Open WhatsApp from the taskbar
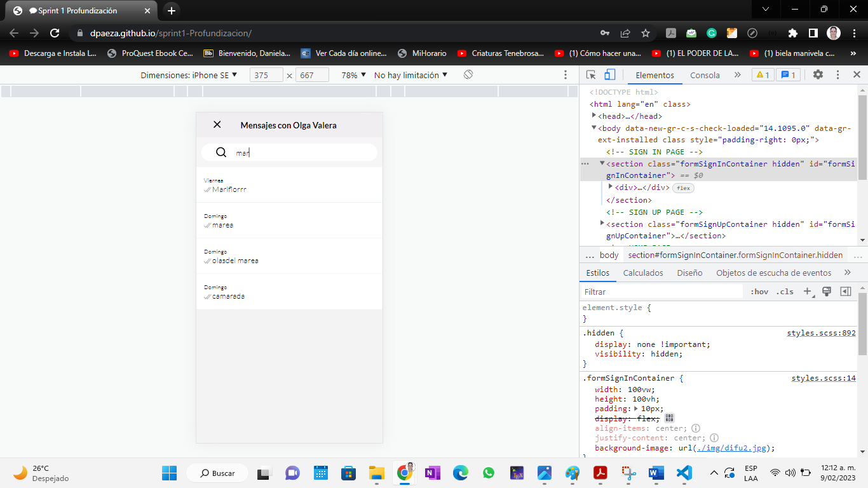The height and width of the screenshot is (488, 868). click(488, 473)
